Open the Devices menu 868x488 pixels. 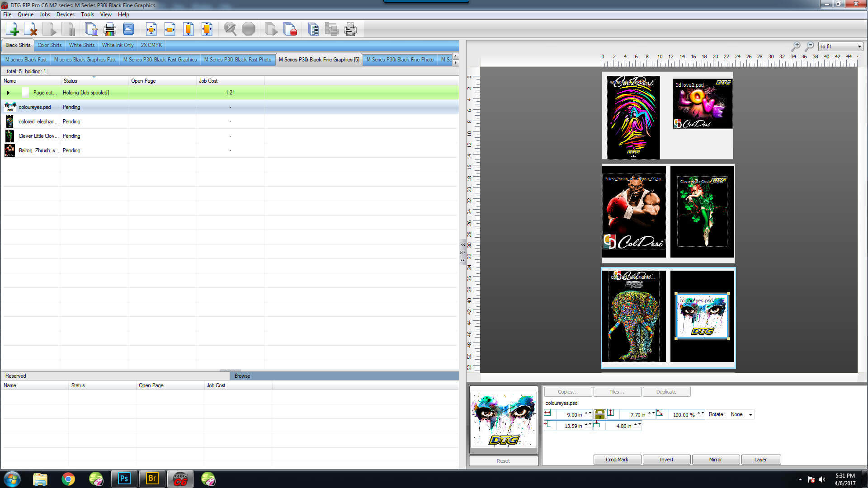point(66,14)
